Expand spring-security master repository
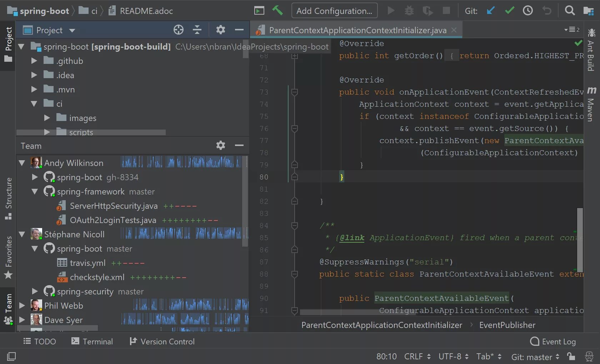The height and width of the screenshot is (364, 600). pos(35,291)
